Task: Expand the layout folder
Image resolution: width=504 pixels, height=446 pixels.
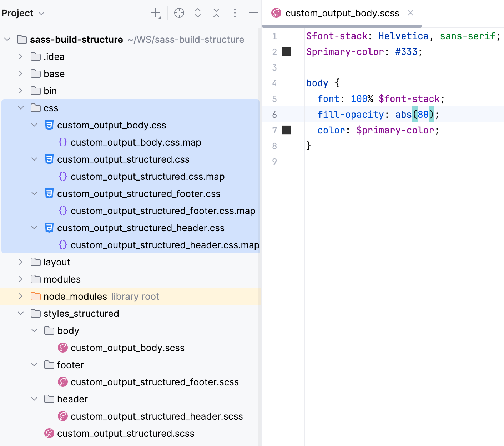Action: pos(20,262)
